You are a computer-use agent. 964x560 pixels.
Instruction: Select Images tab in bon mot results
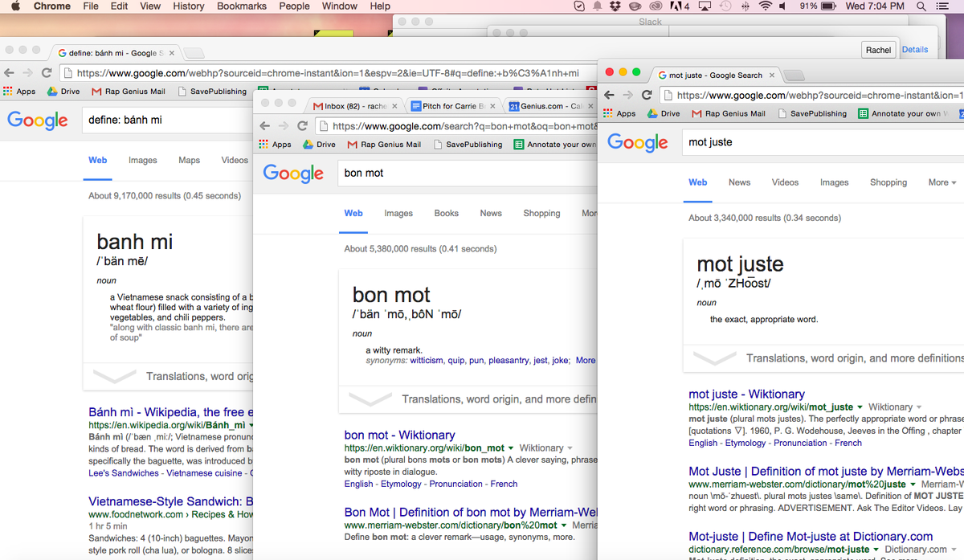398,214
